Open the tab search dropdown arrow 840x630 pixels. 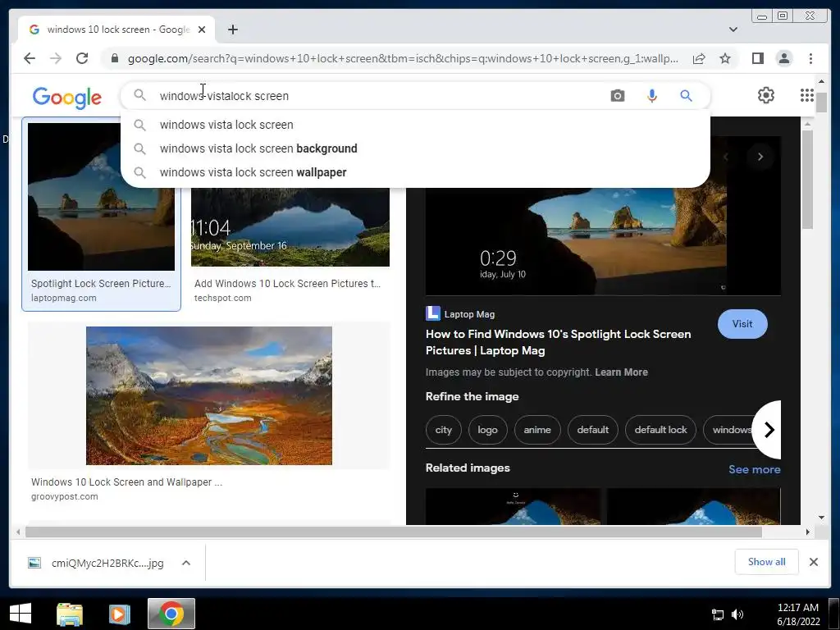[733, 30]
